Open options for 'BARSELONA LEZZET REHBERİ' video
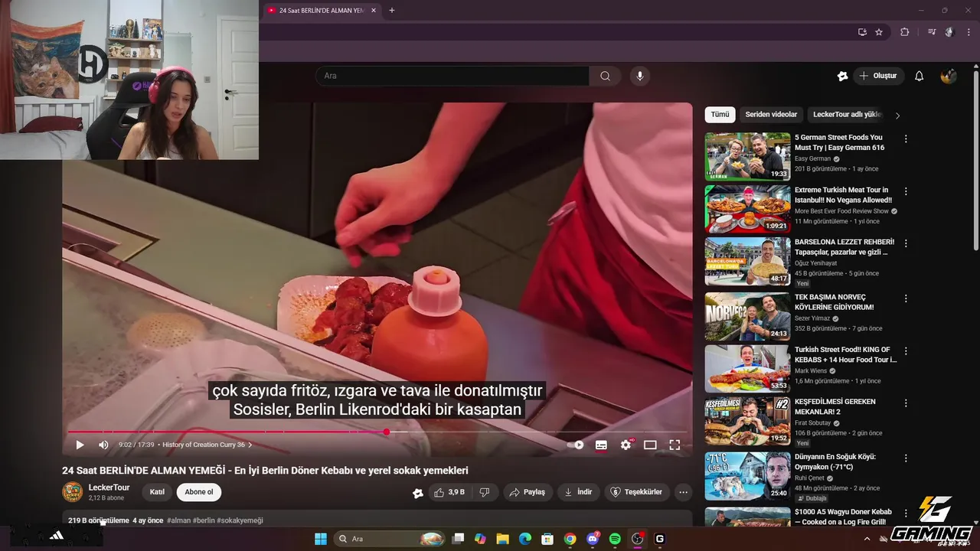Screen dimensions: 980x551 pos(906,243)
